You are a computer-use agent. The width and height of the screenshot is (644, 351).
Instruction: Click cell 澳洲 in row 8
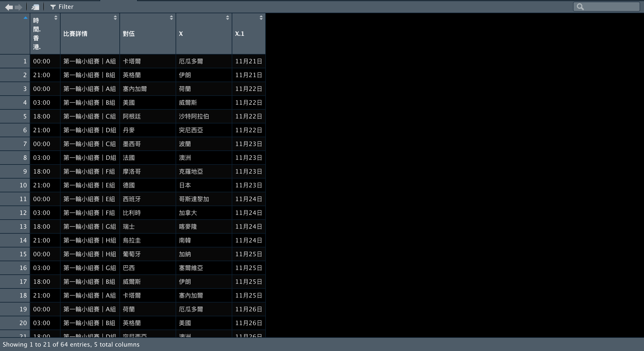coord(204,158)
